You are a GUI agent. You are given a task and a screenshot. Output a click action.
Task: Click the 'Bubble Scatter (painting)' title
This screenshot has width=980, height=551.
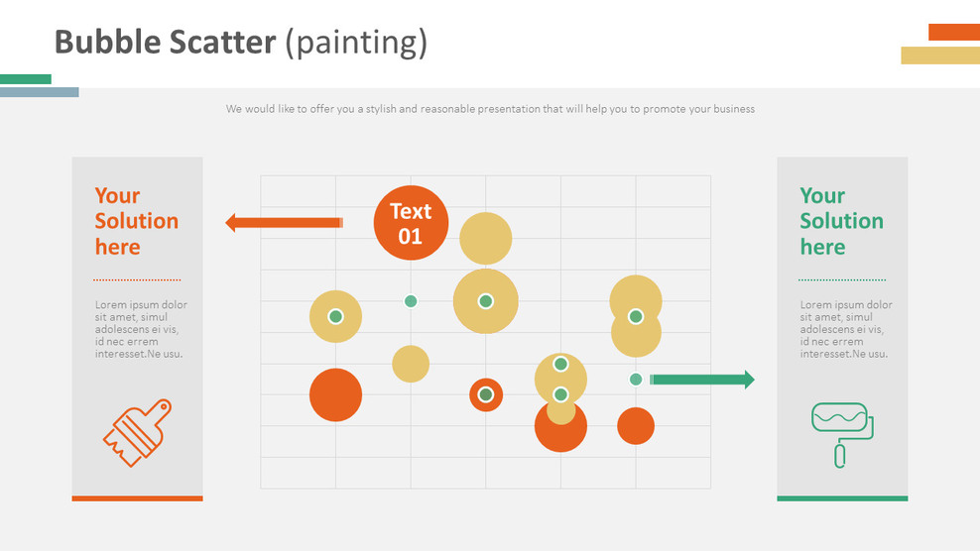(241, 43)
